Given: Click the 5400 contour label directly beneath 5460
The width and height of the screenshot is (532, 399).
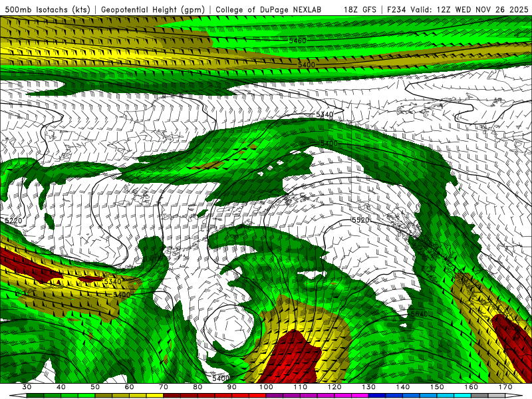Looking at the screenshot, I should click(307, 65).
